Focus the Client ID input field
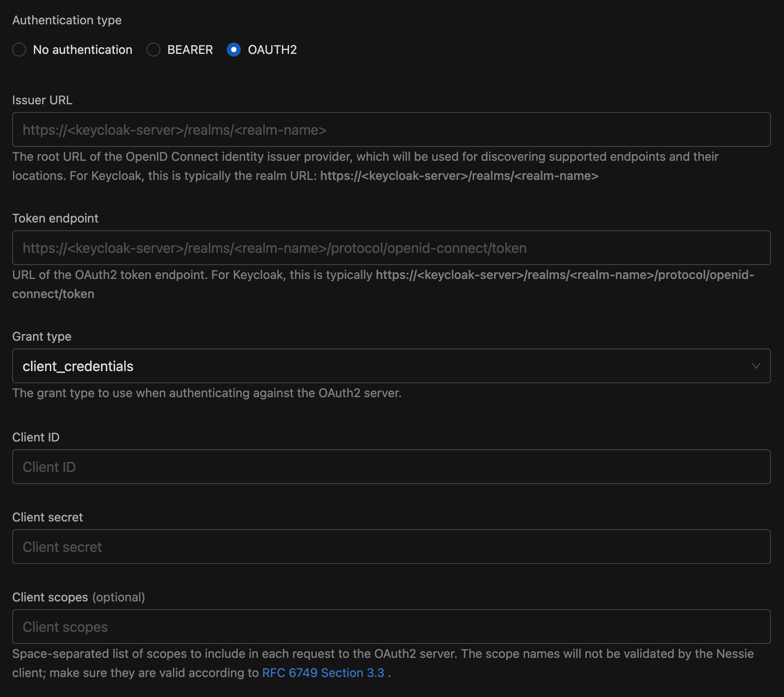This screenshot has width=784, height=697. tap(392, 467)
